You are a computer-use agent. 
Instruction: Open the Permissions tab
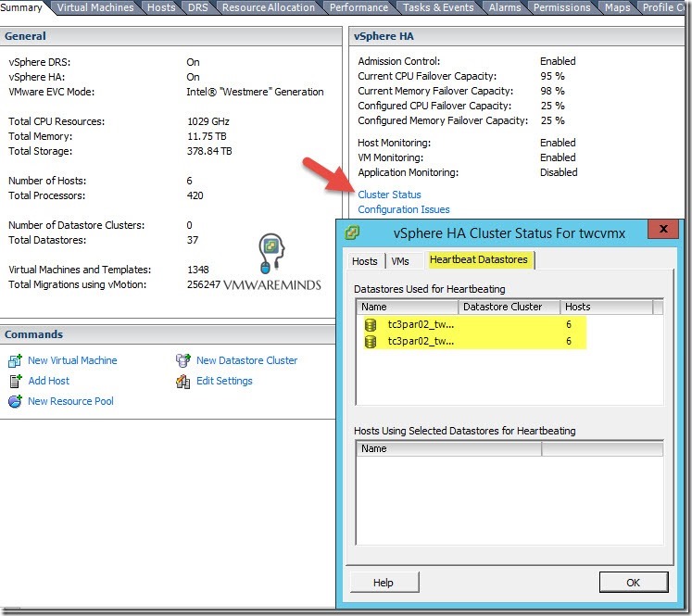coord(561,7)
